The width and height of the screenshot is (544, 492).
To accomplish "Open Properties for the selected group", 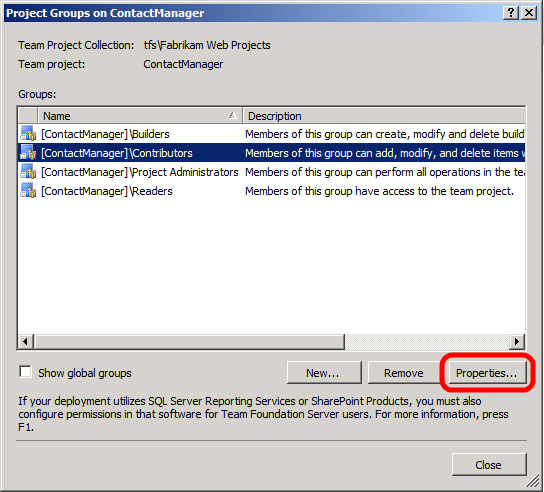I will tap(487, 373).
